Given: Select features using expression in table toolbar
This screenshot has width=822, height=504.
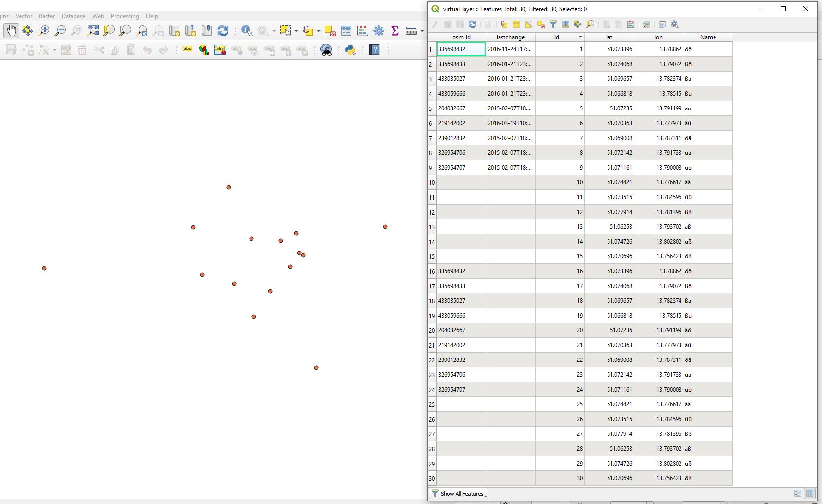Looking at the screenshot, I should pyautogui.click(x=504, y=24).
